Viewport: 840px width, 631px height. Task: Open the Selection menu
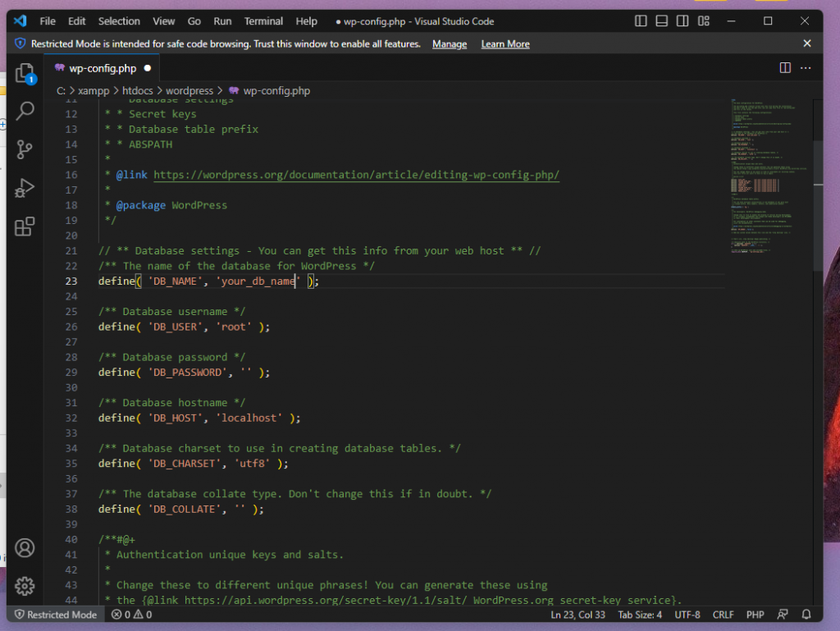[119, 21]
